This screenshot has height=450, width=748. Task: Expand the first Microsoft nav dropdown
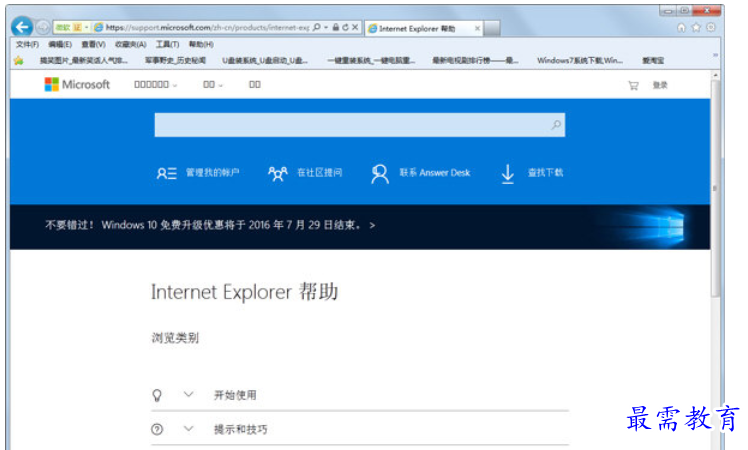point(156,84)
